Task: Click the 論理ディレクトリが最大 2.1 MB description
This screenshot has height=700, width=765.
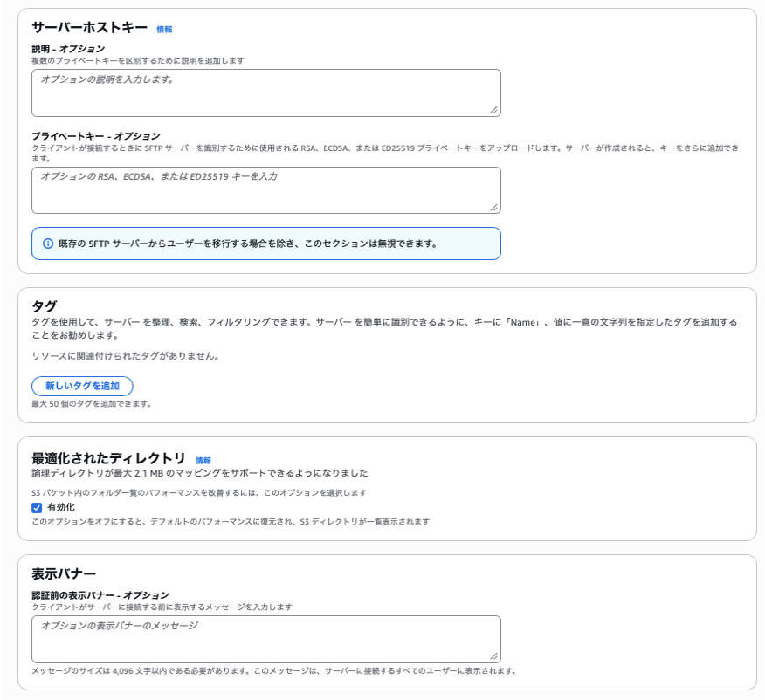Action: click(x=199, y=473)
